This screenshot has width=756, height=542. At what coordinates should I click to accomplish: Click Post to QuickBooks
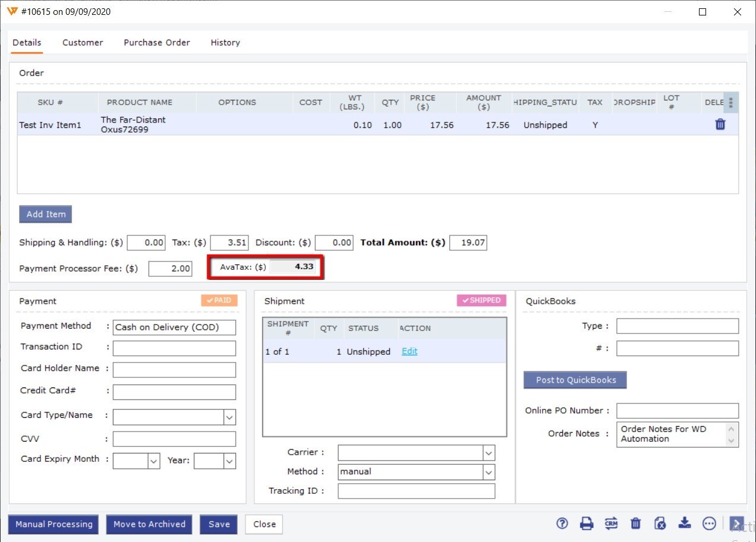575,380
